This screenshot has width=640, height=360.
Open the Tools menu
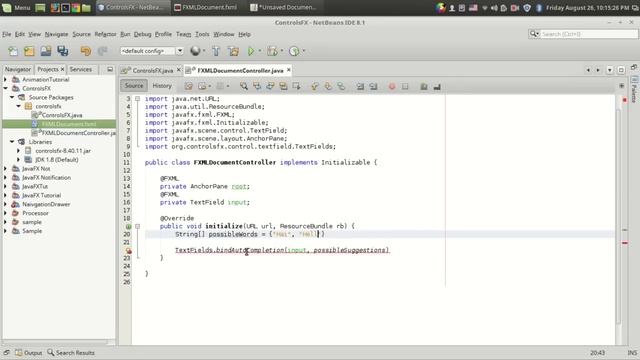point(202,34)
